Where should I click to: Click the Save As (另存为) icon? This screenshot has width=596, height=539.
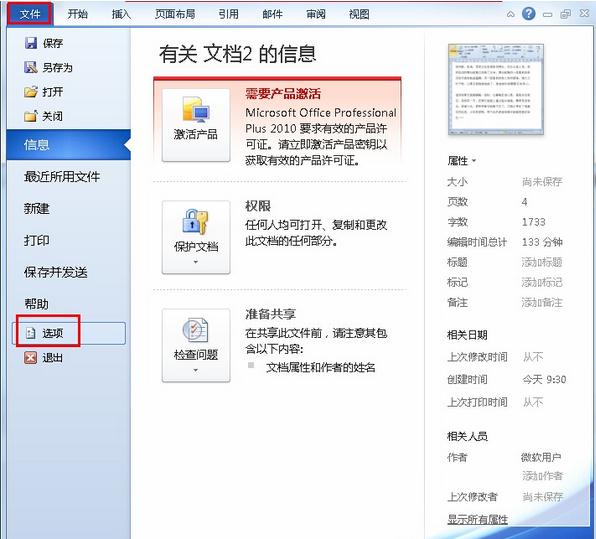tap(31, 67)
